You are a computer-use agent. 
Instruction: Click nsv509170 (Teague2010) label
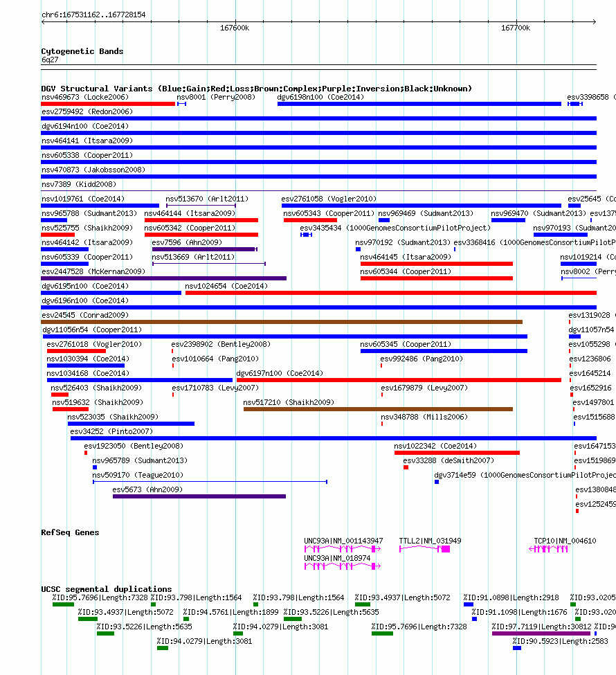click(138, 475)
